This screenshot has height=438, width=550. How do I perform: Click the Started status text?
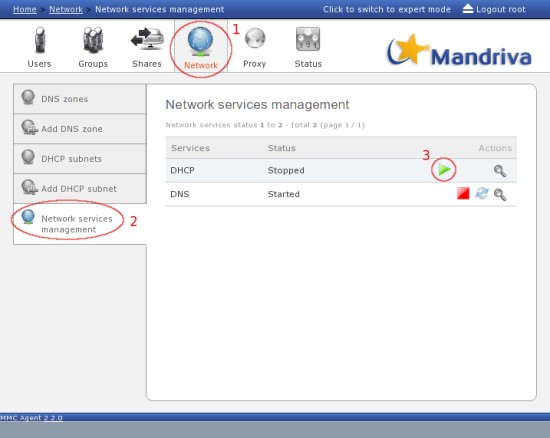pyautogui.click(x=283, y=194)
